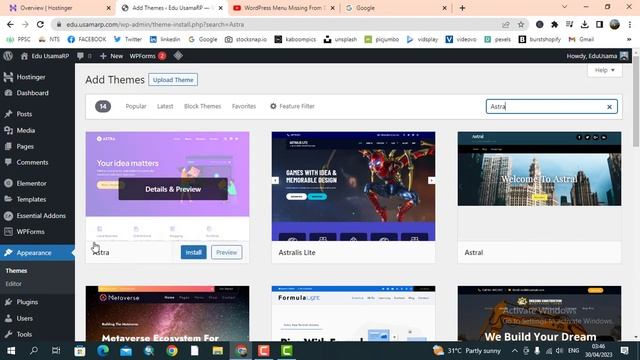Go back in the browser
640x360 pixels.
(x=10, y=24)
